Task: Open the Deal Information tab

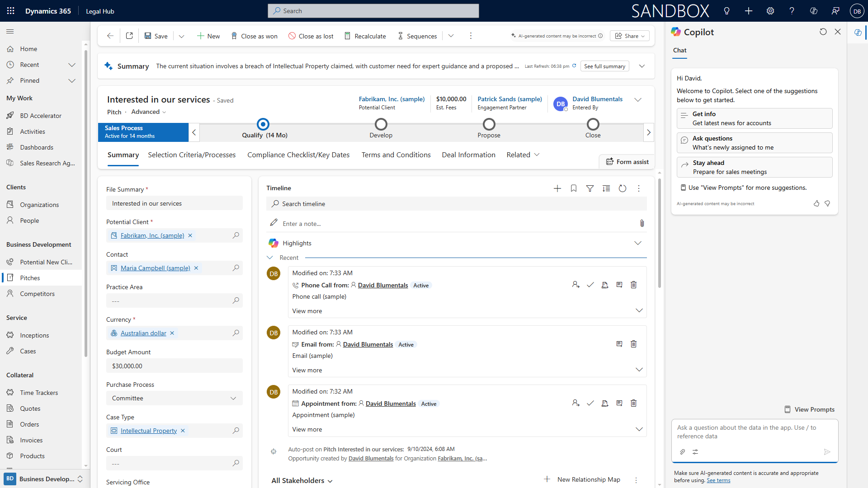Action: point(468,155)
